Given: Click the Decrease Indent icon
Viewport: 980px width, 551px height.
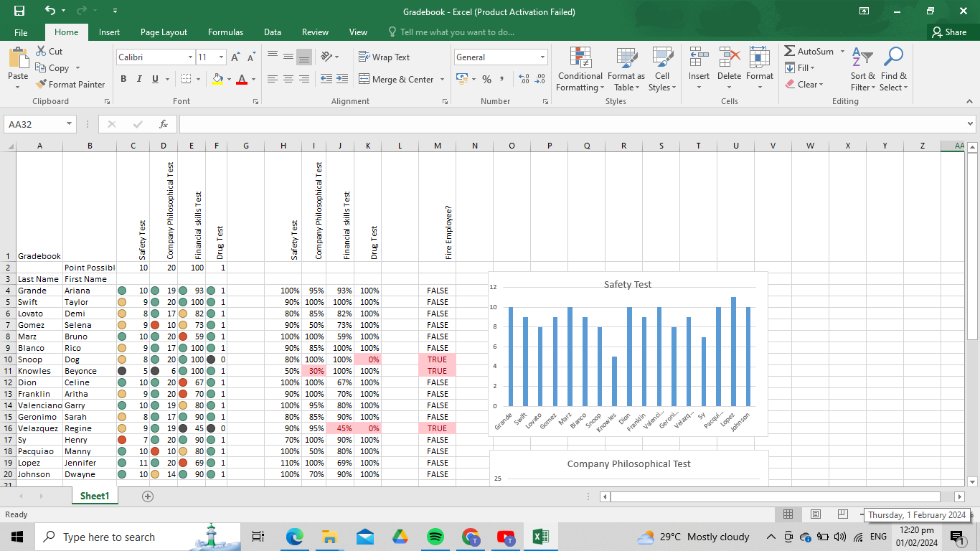Looking at the screenshot, I should pos(326,79).
